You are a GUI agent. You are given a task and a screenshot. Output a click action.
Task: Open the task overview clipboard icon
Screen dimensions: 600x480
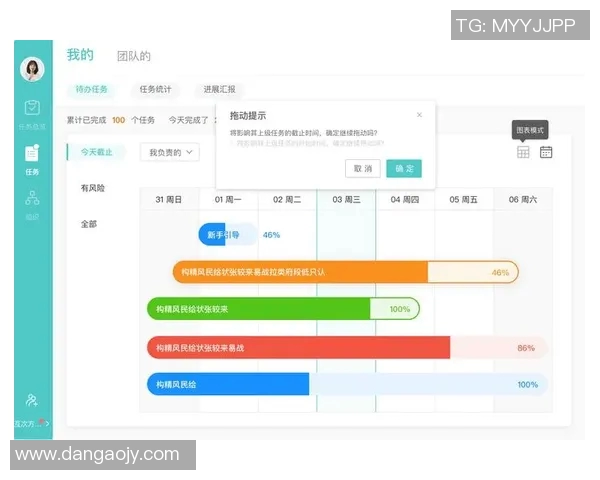coord(32,108)
